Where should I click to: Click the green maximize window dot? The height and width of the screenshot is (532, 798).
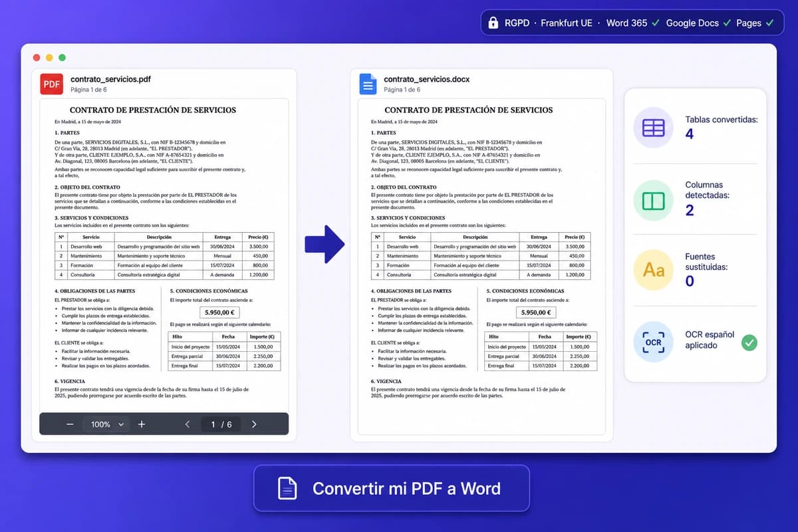62,58
